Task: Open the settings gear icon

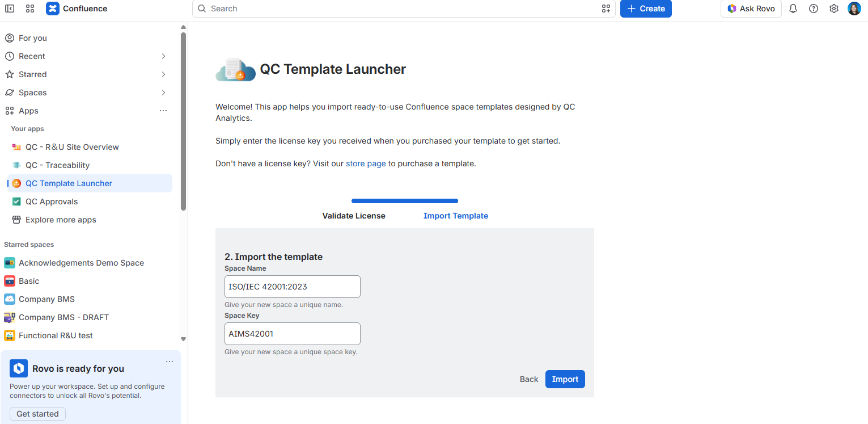Action: click(834, 9)
